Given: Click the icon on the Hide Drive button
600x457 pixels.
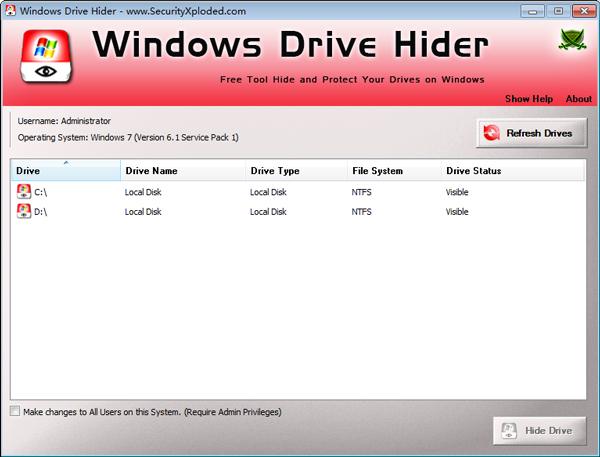Looking at the screenshot, I should coord(509,431).
